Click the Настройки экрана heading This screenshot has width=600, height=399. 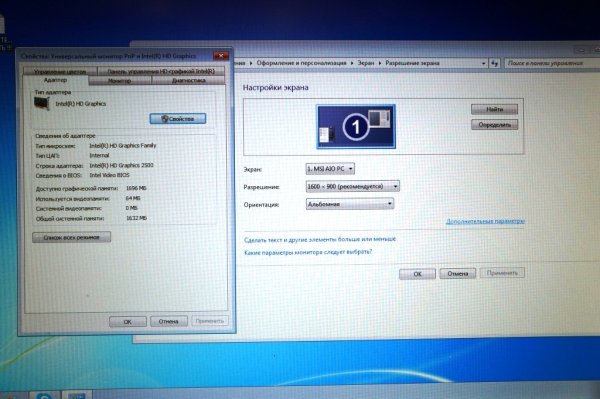[x=276, y=87]
